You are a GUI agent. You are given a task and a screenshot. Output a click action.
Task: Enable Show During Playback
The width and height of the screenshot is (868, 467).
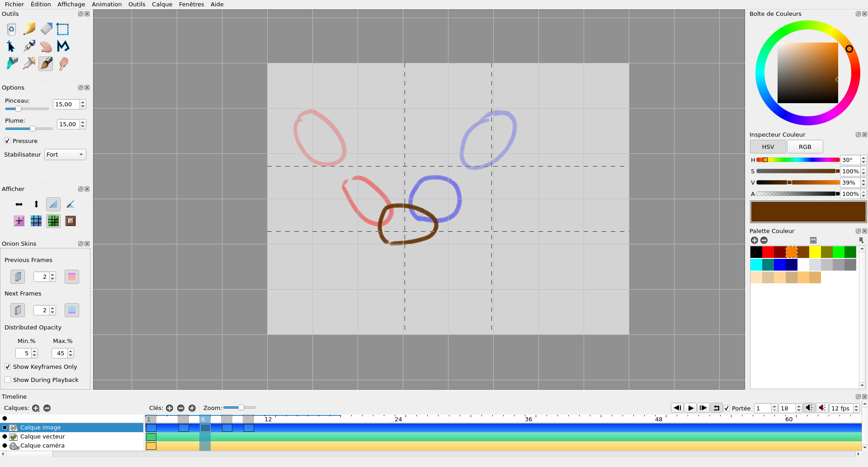[x=8, y=380]
